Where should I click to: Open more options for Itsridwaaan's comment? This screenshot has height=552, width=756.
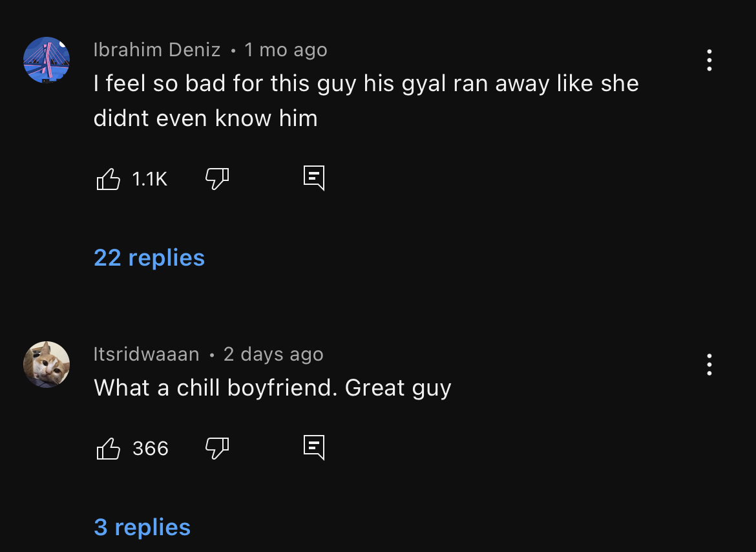(x=709, y=365)
